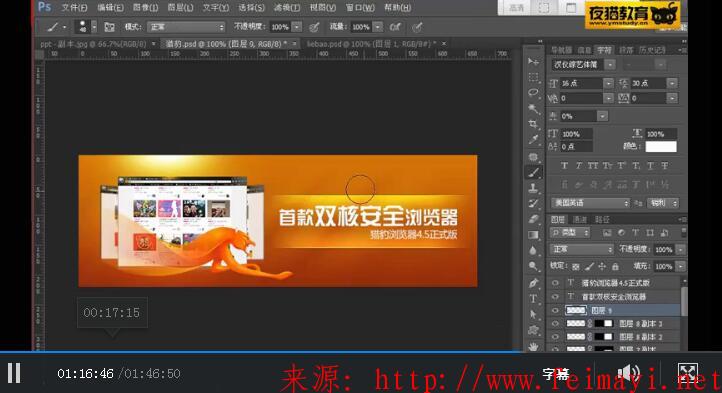Viewport: 722px width, 393px height.
Task: Hide the 图层 9 layer
Action: 555,311
